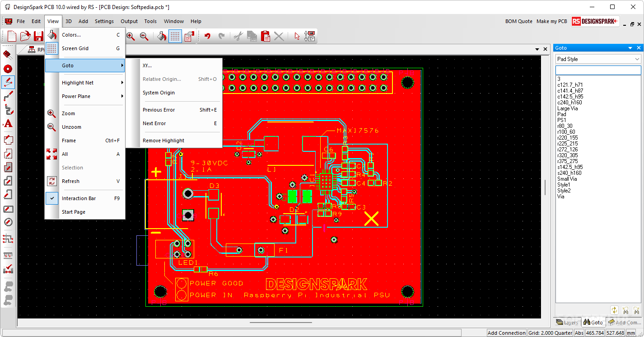
Task: Click Start Page in View menu
Action: 85,212
